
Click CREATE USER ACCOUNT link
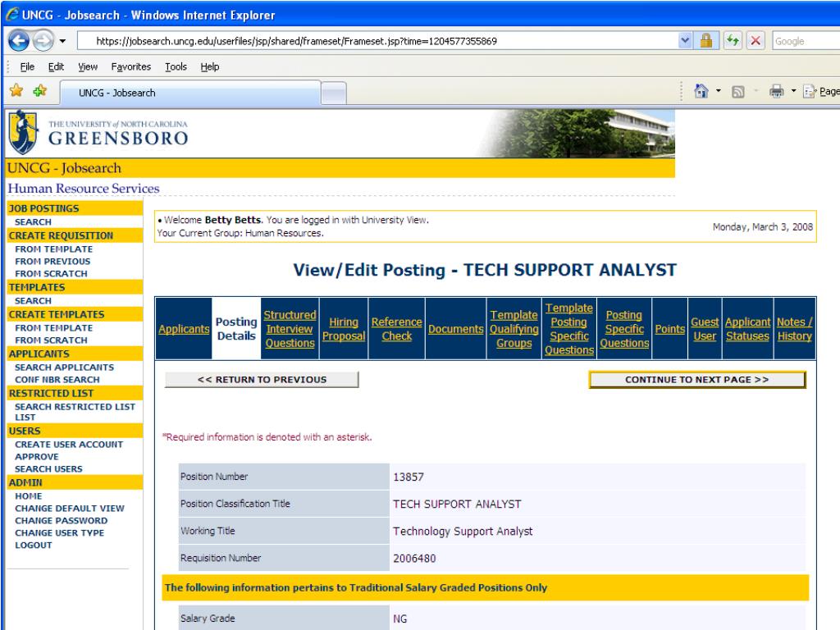(x=69, y=445)
